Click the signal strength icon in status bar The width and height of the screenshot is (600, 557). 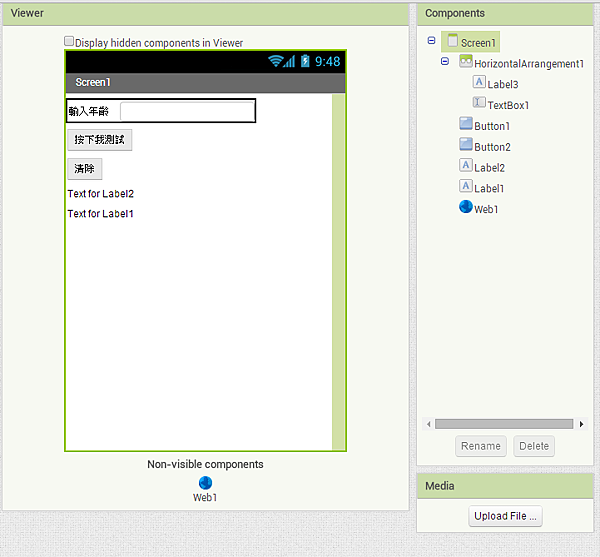click(290, 61)
